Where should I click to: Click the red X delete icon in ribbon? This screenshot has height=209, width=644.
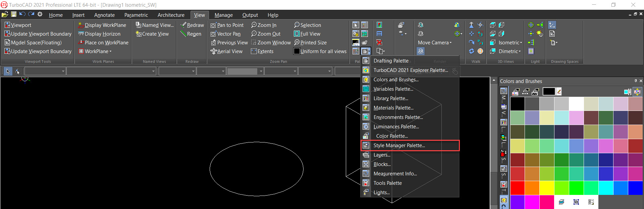pyautogui.click(x=379, y=42)
